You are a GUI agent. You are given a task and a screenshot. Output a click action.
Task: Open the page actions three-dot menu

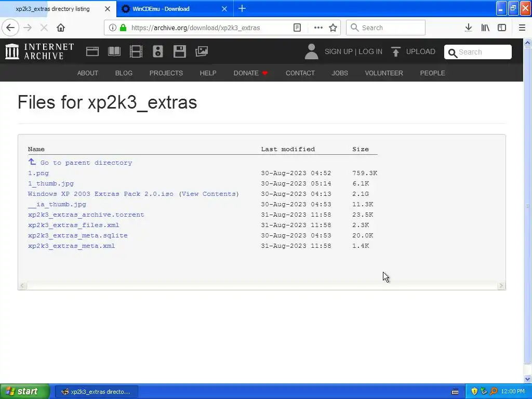318,28
